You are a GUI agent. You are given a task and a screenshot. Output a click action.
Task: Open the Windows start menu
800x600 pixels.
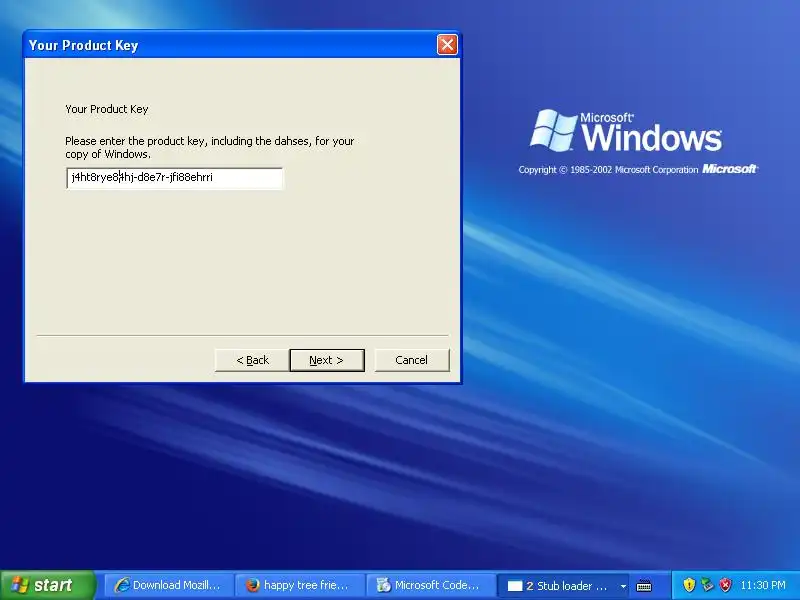coord(47,585)
